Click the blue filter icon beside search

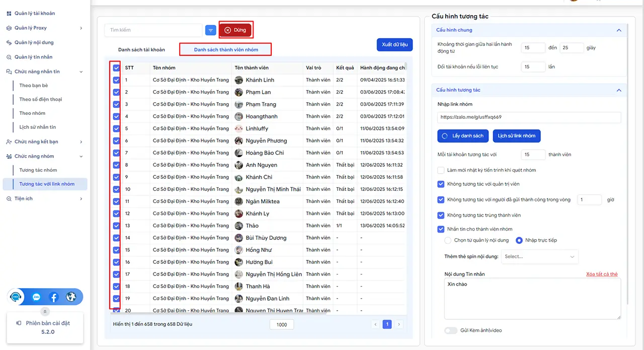click(211, 30)
